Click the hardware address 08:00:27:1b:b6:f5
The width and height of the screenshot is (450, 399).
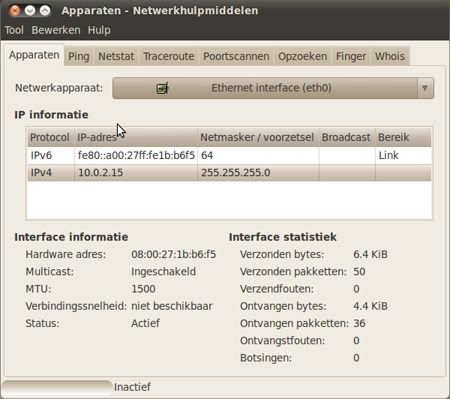174,254
